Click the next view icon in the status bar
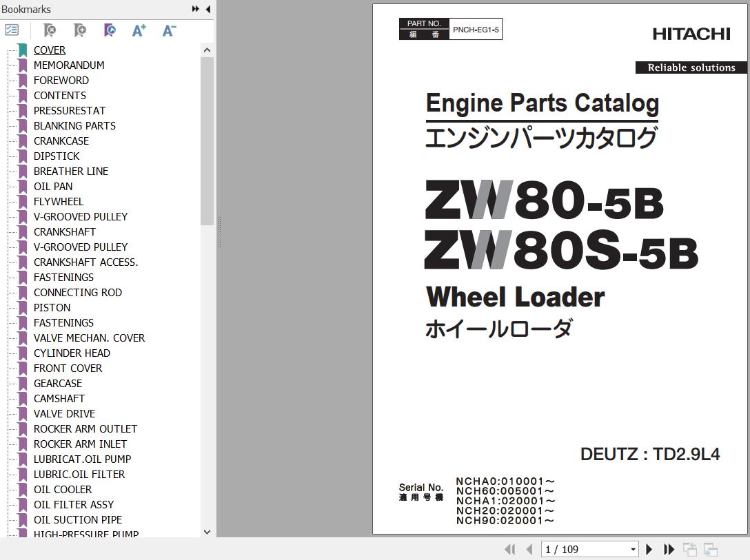 710,550
